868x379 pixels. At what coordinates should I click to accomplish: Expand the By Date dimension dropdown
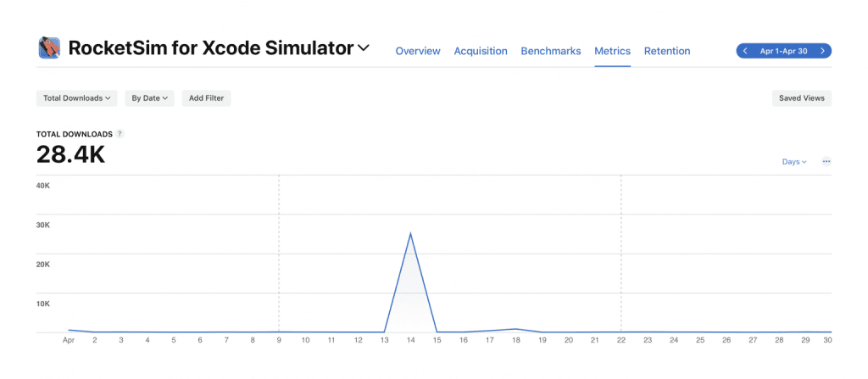point(149,98)
